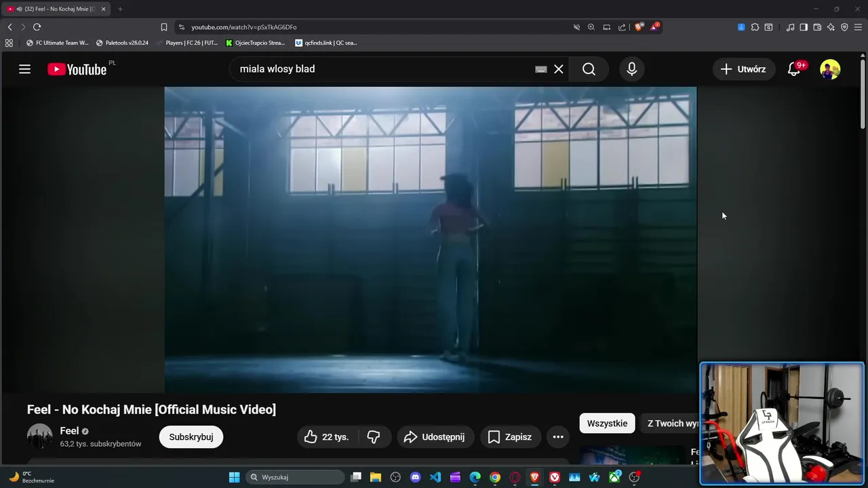Screen dimensions: 868x488
Task: Open a new browser tab
Action: coord(120,9)
